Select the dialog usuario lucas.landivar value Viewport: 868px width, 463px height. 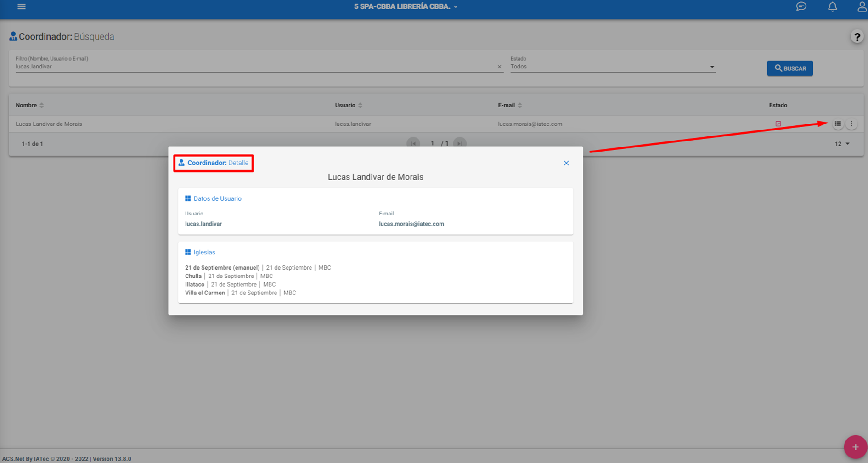coord(203,224)
